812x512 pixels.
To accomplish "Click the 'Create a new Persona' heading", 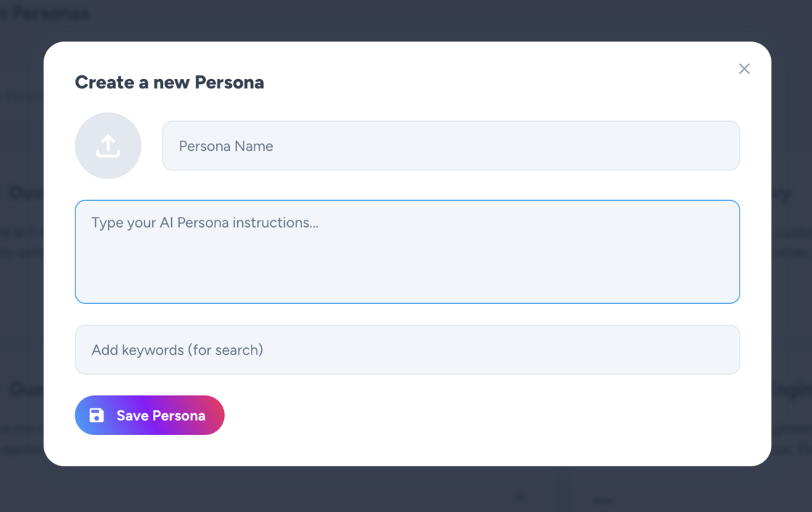I will [x=170, y=83].
